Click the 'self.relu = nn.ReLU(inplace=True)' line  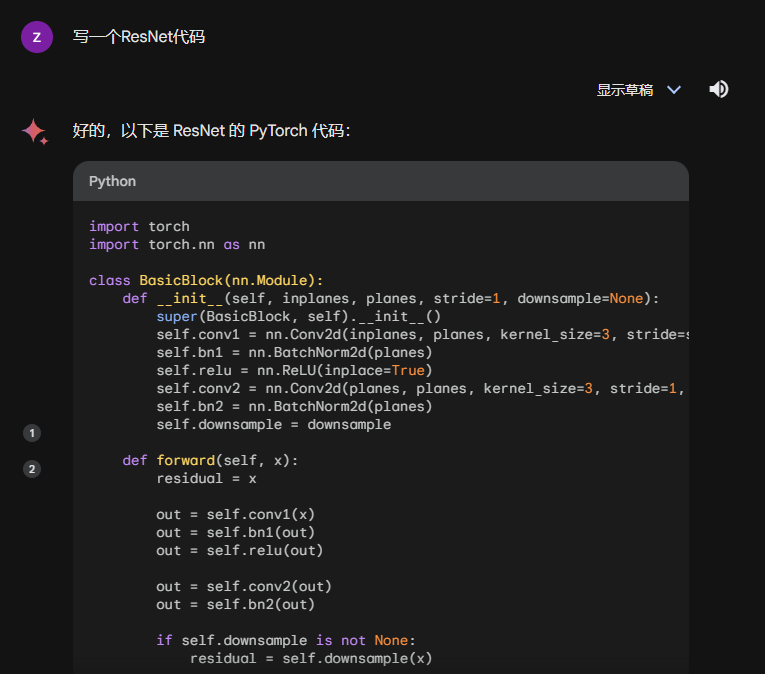(294, 370)
